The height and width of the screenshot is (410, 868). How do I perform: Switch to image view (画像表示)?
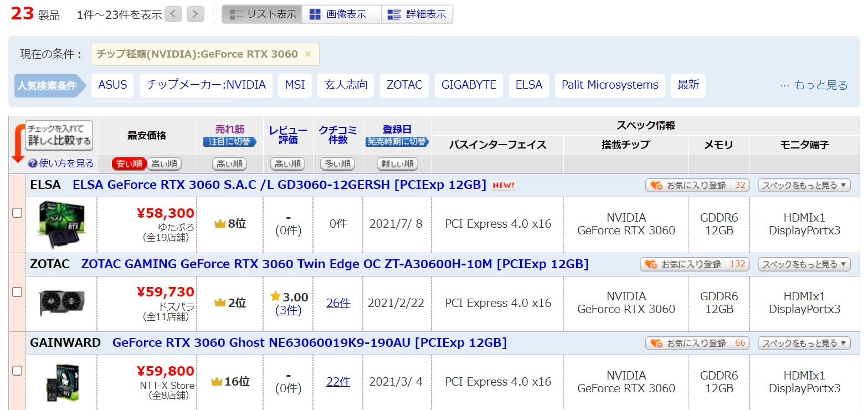coord(341,14)
